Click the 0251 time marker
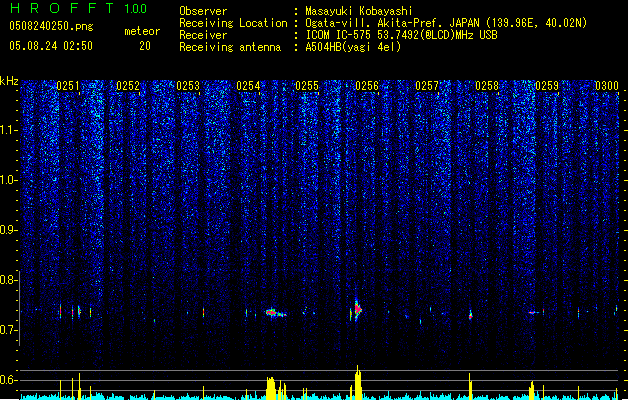629x400 pixels. point(68,86)
